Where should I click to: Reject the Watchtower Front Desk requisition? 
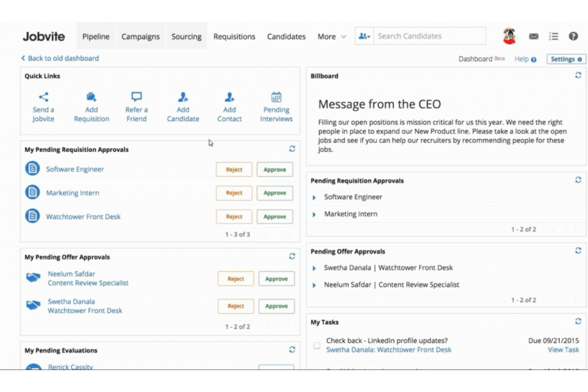pos(234,216)
